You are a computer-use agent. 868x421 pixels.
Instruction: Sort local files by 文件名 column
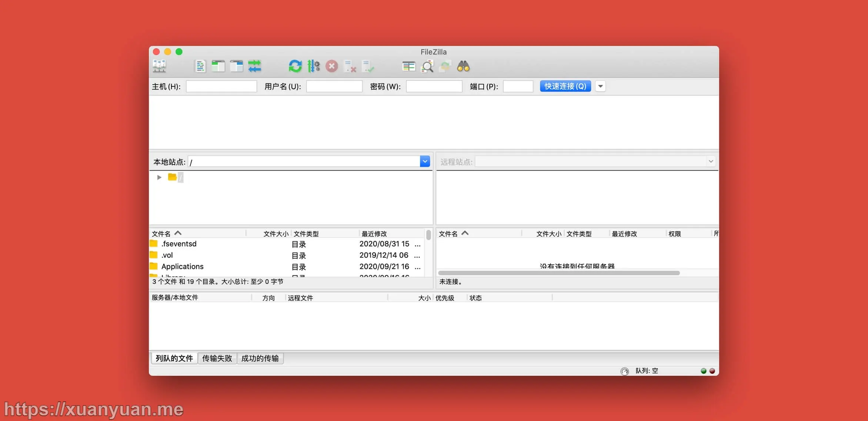tap(198, 233)
